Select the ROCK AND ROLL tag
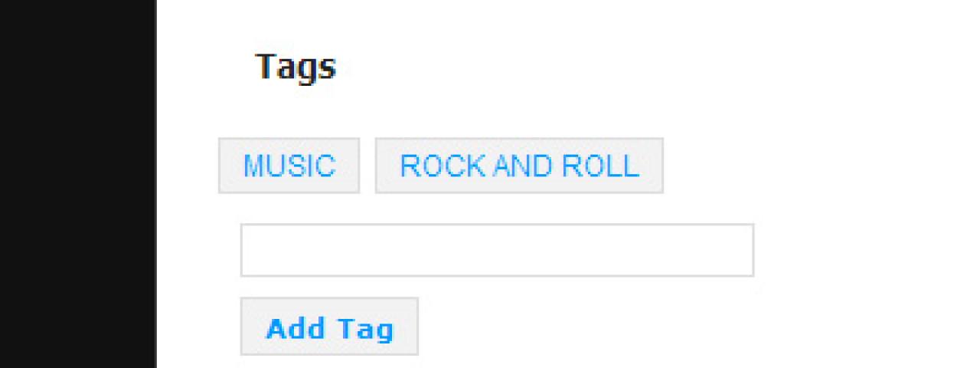 click(x=519, y=166)
